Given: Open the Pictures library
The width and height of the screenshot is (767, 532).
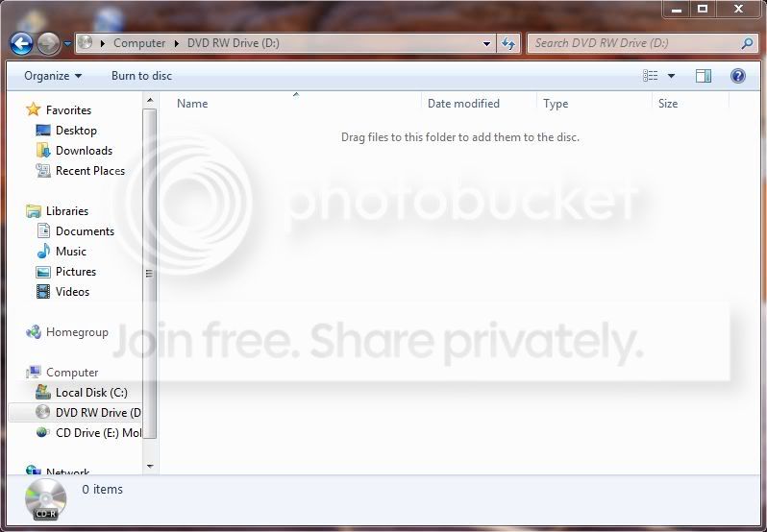Looking at the screenshot, I should [x=76, y=272].
